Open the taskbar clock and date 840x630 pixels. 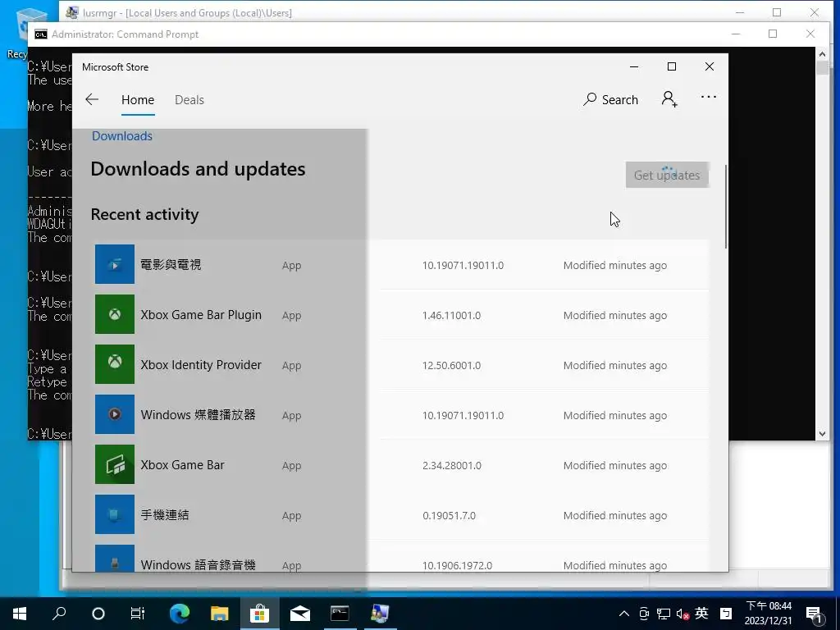[x=768, y=614]
